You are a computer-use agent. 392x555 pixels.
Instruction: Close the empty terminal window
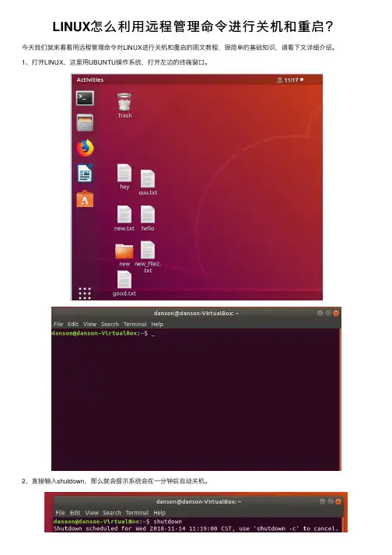pyautogui.click(x=336, y=313)
